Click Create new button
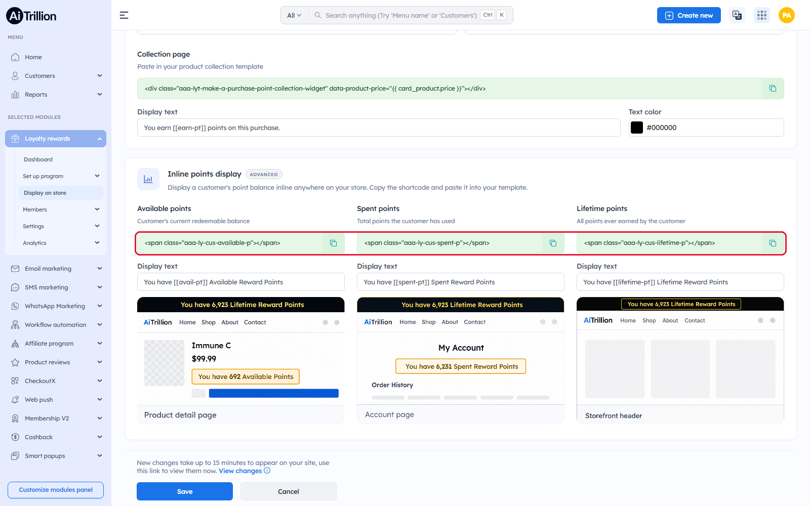Image resolution: width=810 pixels, height=506 pixels. (688, 15)
